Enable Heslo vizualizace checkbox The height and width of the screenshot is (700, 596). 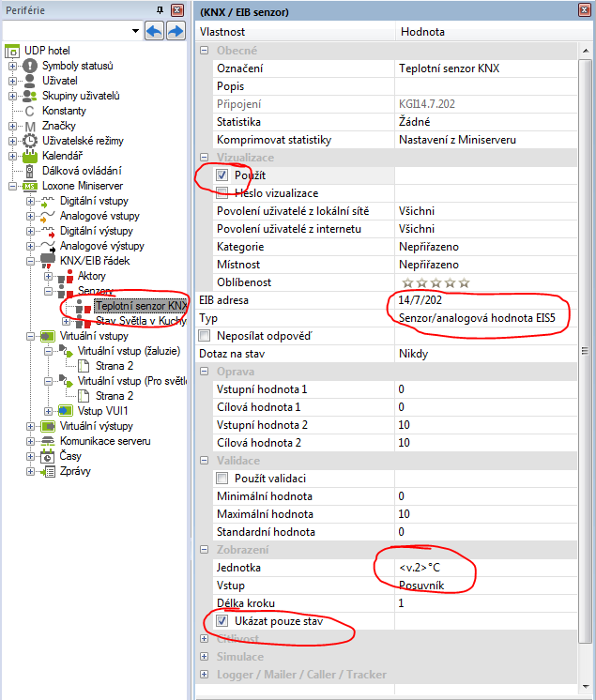click(222, 193)
